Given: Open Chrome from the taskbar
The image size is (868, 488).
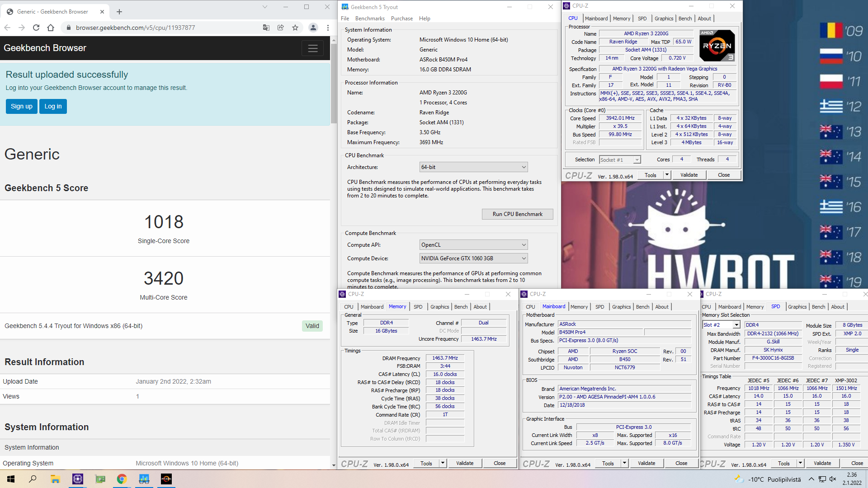Looking at the screenshot, I should (x=122, y=479).
